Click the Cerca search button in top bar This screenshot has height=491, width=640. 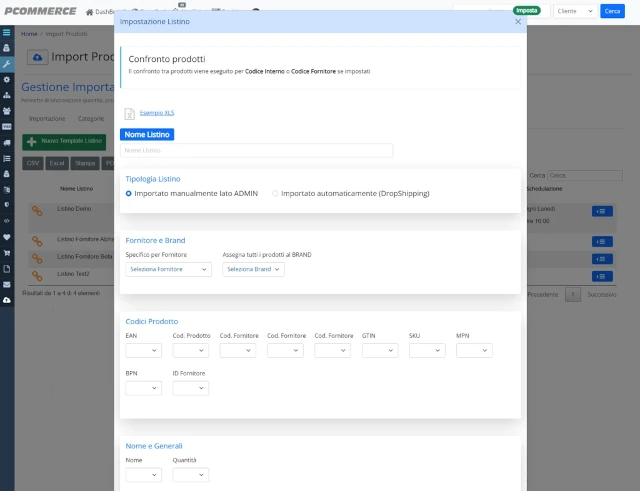coord(612,11)
